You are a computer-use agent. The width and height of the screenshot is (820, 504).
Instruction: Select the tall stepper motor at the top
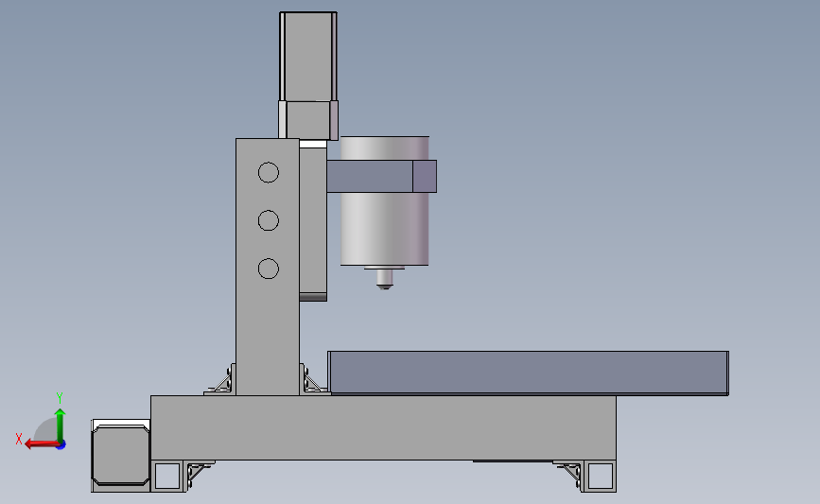pyautogui.click(x=308, y=57)
